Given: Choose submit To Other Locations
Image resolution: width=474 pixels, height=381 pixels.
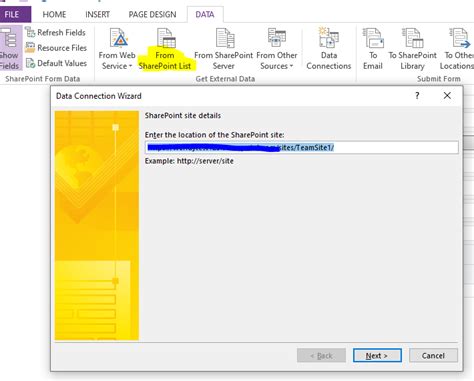Looking at the screenshot, I should point(458,49).
